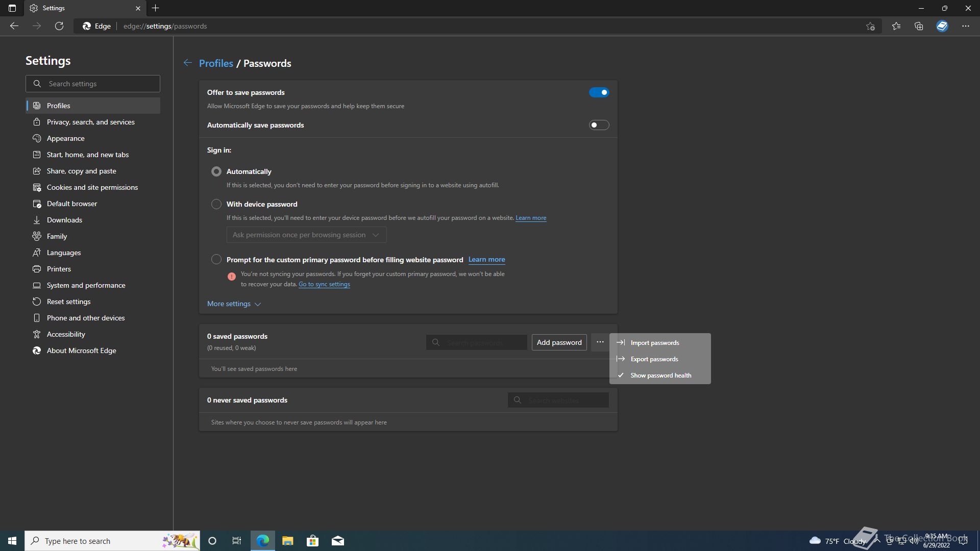Open Cookies and site permissions
980x551 pixels.
(93, 187)
